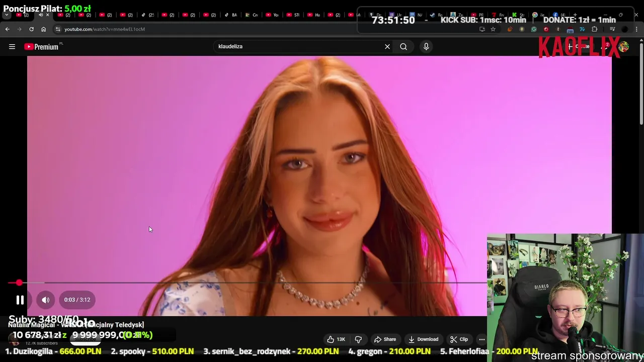Image resolution: width=644 pixels, height=362 pixels.
Task: Open the tab search dropdown arrow
Action: 7,15
